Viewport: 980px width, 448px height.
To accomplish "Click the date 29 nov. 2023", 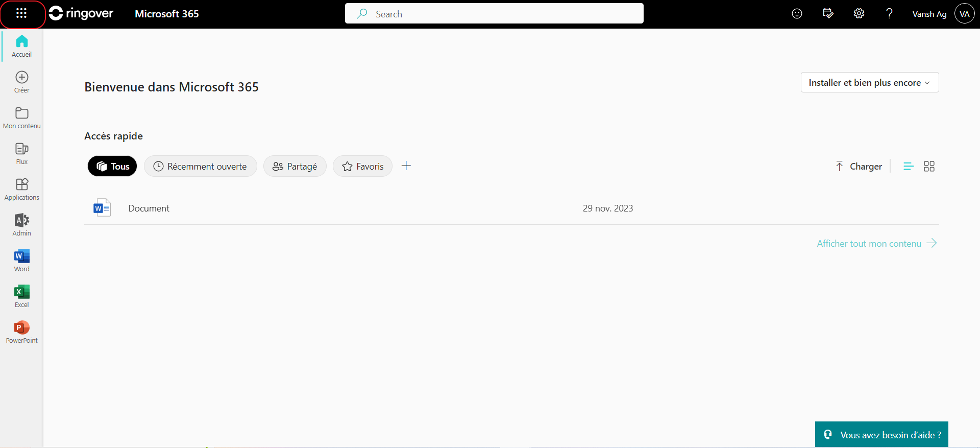I will point(608,208).
